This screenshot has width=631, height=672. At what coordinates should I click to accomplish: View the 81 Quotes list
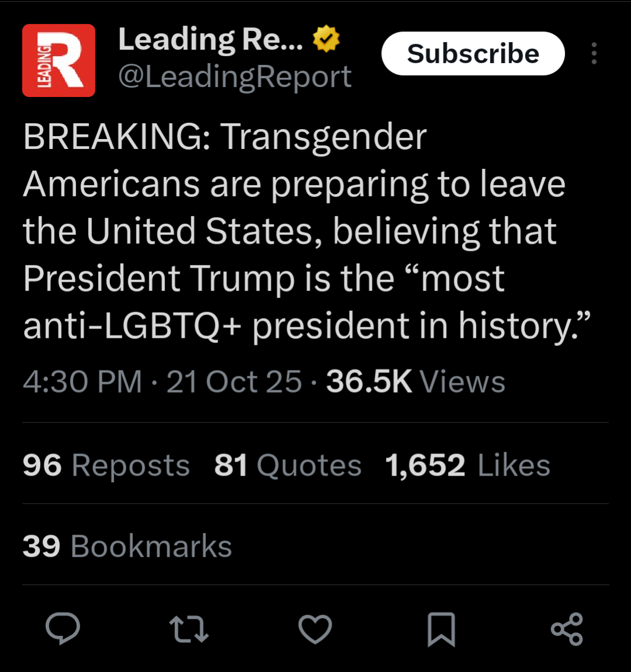point(288,465)
